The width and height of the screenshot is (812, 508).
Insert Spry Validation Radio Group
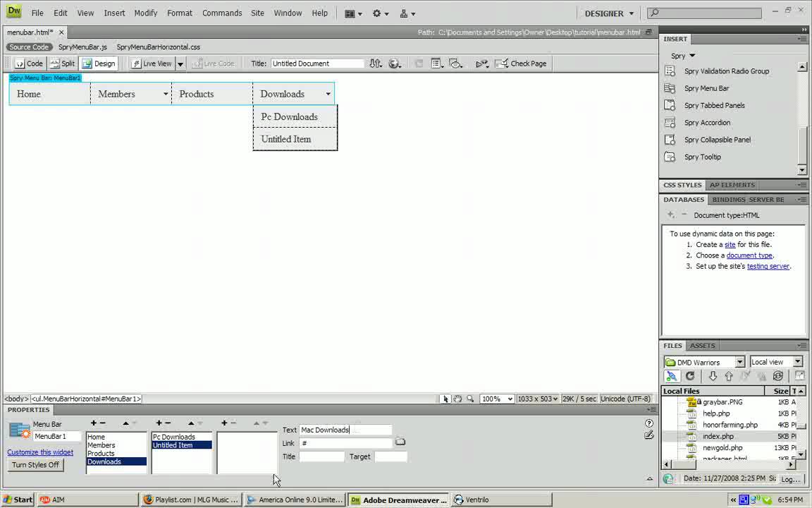click(727, 71)
